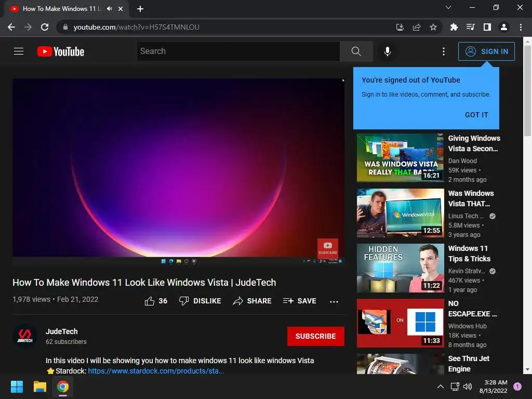View site information lock icon
Viewport: 532px width, 399px height.
[x=65, y=27]
